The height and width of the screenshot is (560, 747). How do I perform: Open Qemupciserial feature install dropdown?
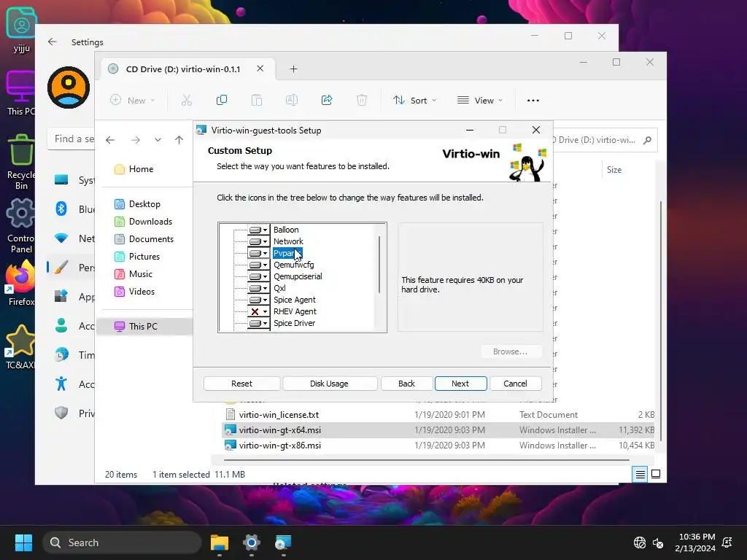point(259,276)
